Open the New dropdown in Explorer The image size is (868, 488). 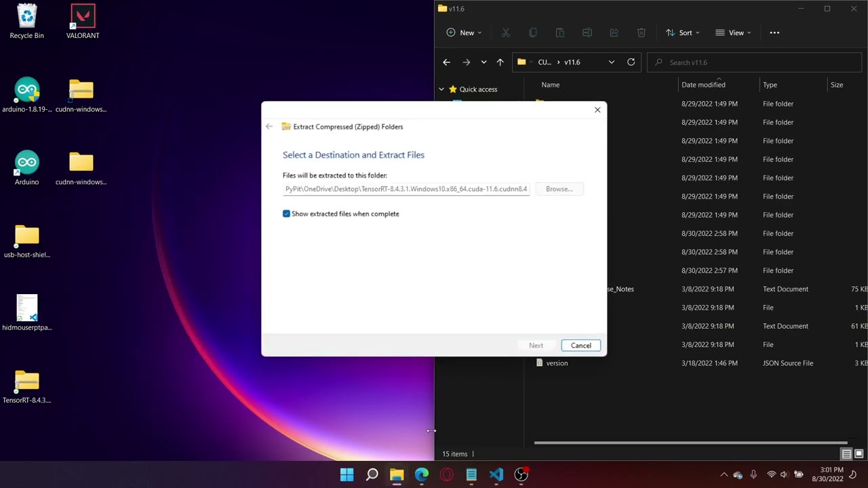pyautogui.click(x=464, y=33)
